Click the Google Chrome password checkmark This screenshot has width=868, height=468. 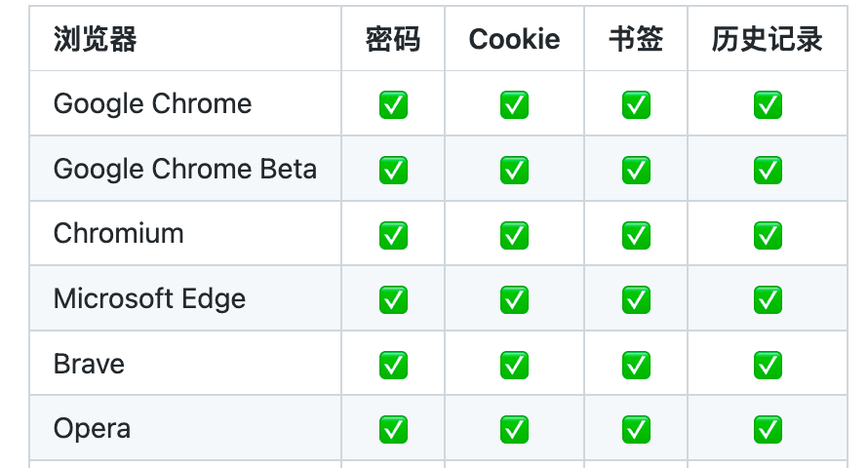coord(393,104)
